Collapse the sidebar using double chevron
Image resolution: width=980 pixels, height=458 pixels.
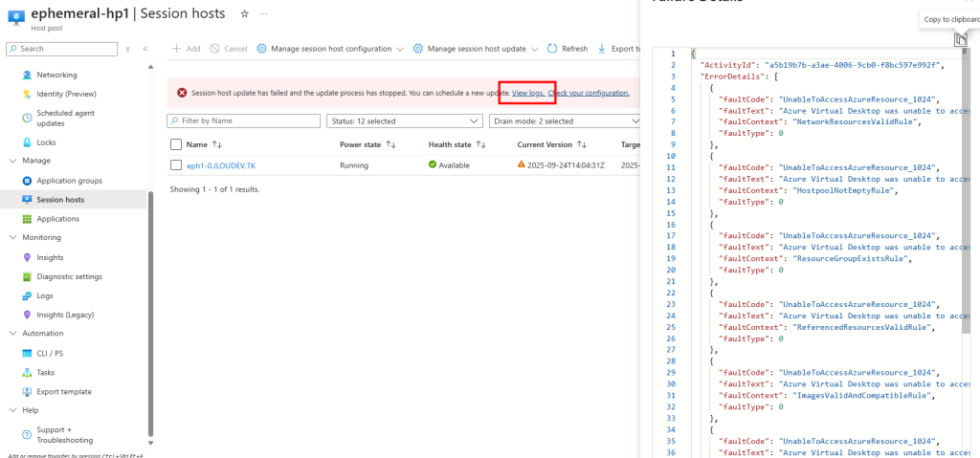pos(145,49)
